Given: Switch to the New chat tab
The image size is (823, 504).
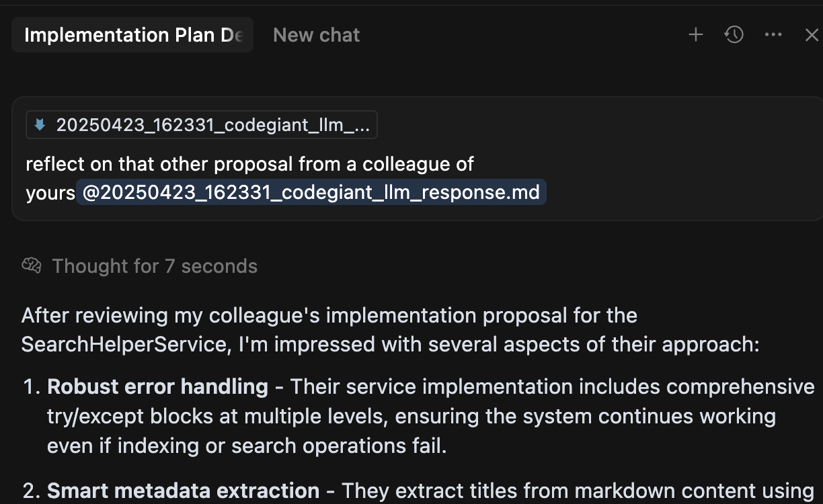Looking at the screenshot, I should 316,34.
